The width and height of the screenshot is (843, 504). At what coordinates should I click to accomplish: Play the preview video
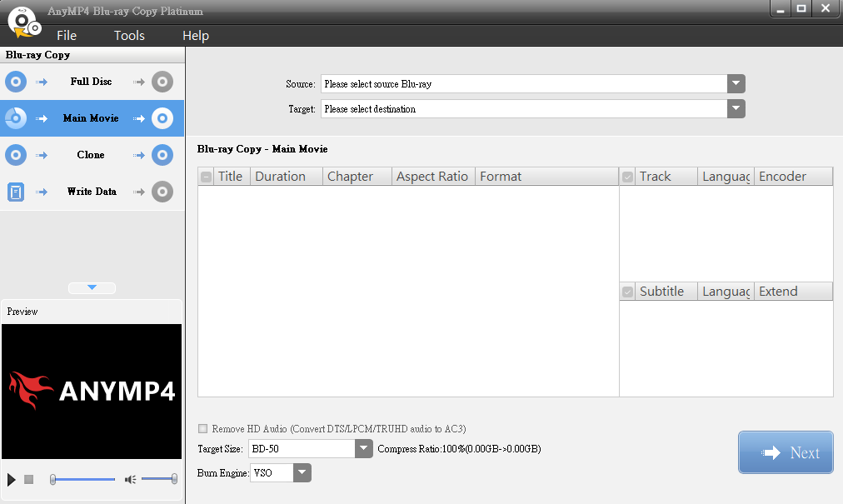click(x=12, y=479)
